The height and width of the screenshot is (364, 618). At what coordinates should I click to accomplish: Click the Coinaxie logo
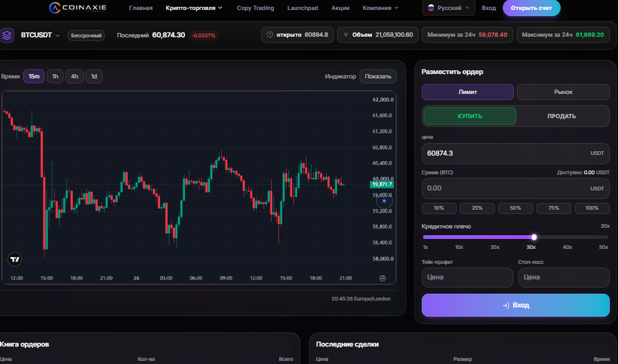pos(78,7)
